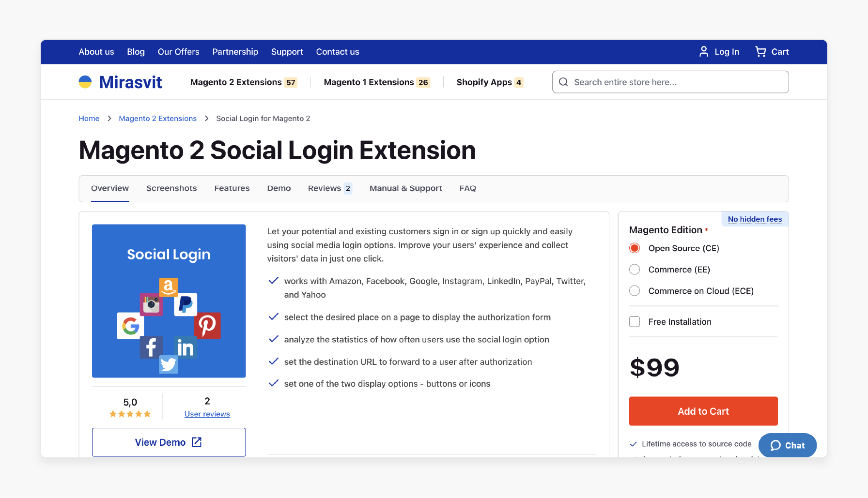Switch to the Screenshots tab
The height and width of the screenshot is (498, 868).
[x=171, y=188]
